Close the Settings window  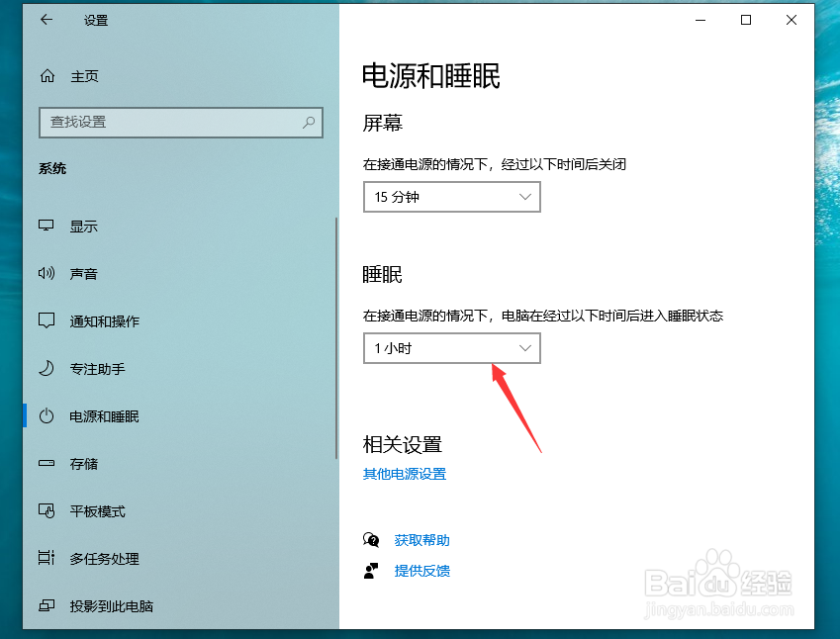(x=792, y=21)
